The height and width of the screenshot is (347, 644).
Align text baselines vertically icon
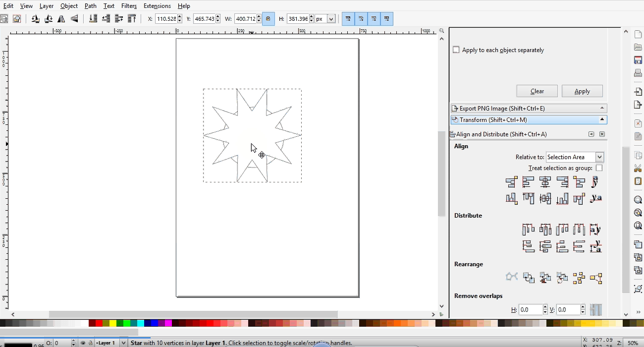tap(596, 198)
